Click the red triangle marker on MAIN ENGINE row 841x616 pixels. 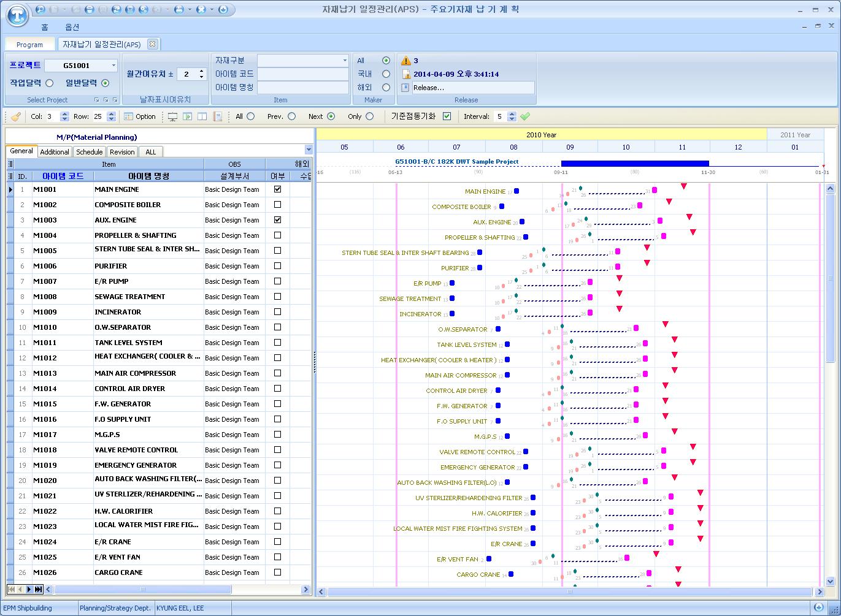(x=683, y=186)
